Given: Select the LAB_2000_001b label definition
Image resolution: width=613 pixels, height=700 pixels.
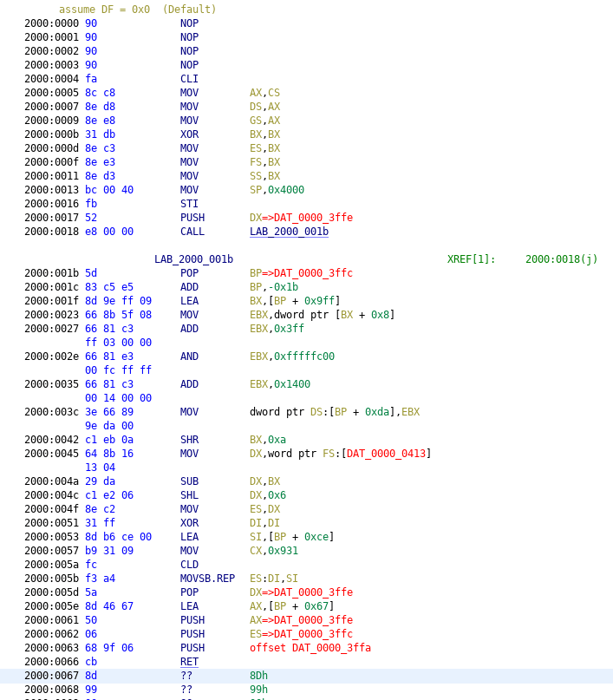Looking at the screenshot, I should pyautogui.click(x=193, y=259).
